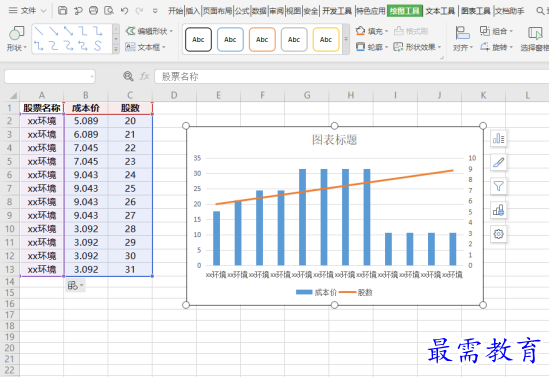Open the 图表工具 tab
The width and height of the screenshot is (549, 382).
pyautogui.click(x=475, y=11)
